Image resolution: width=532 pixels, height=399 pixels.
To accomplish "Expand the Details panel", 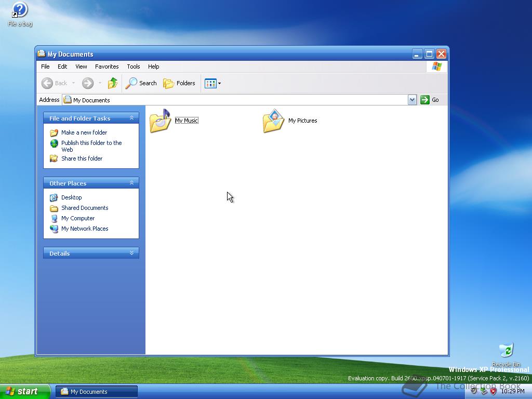I will click(x=131, y=253).
